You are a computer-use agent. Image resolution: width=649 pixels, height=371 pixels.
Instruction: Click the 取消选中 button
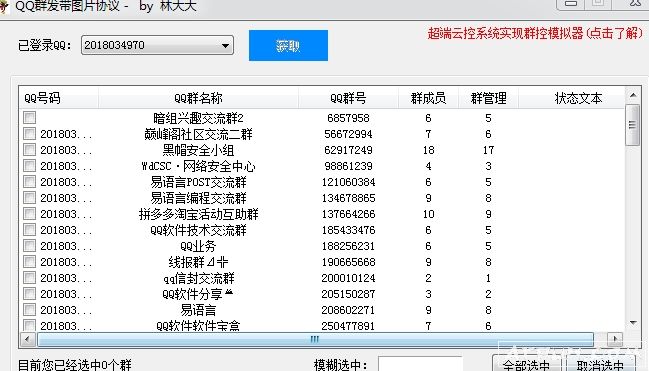click(x=600, y=364)
